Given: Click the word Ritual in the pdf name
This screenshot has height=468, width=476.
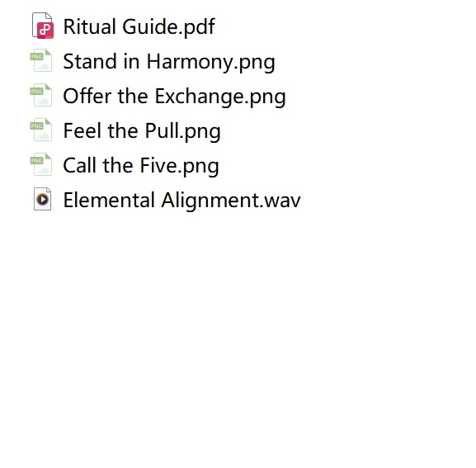Looking at the screenshot, I should [x=90, y=26].
